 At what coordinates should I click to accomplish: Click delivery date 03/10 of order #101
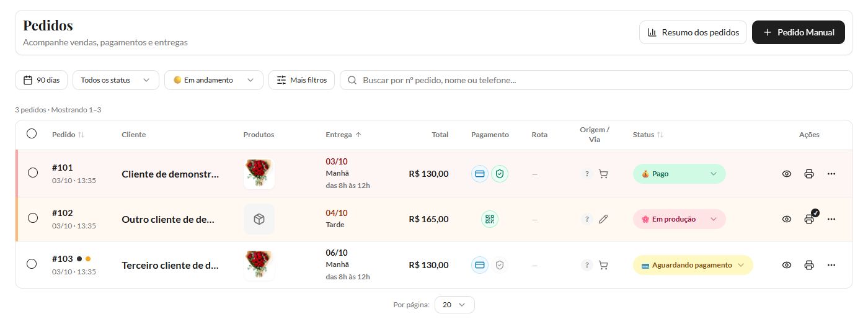(337, 161)
